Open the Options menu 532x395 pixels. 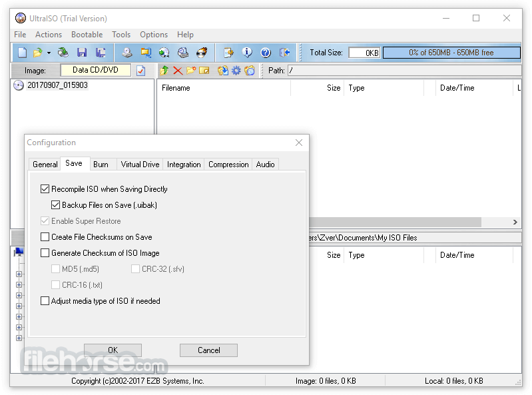[x=154, y=35]
